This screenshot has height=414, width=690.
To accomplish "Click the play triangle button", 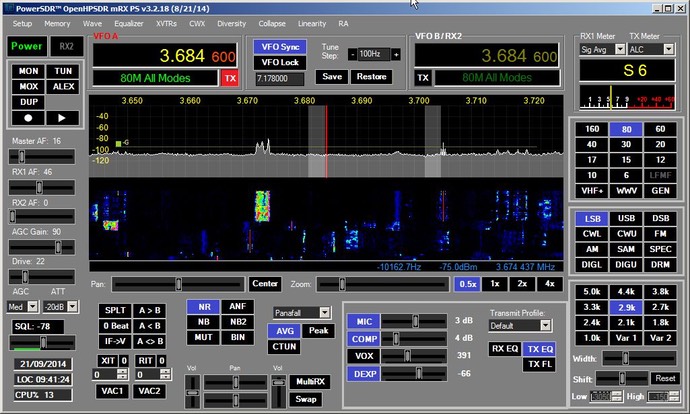I will [x=62, y=118].
